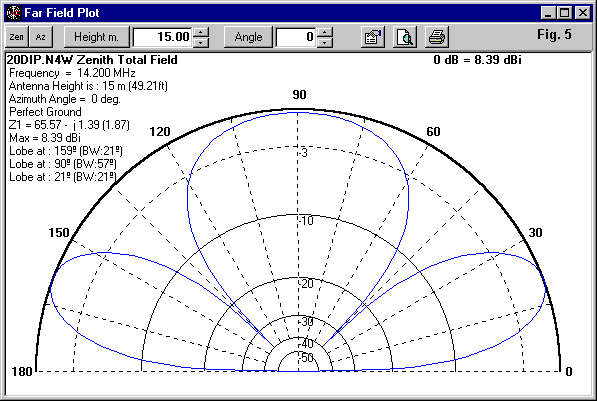
Task: Click the Far Field Plot window icon
Action: 14,13
